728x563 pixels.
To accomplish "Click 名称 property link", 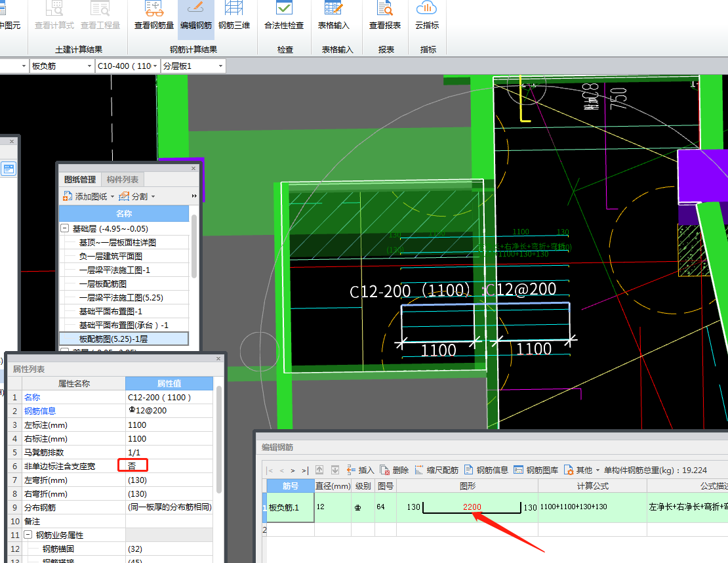I will 32,397.
